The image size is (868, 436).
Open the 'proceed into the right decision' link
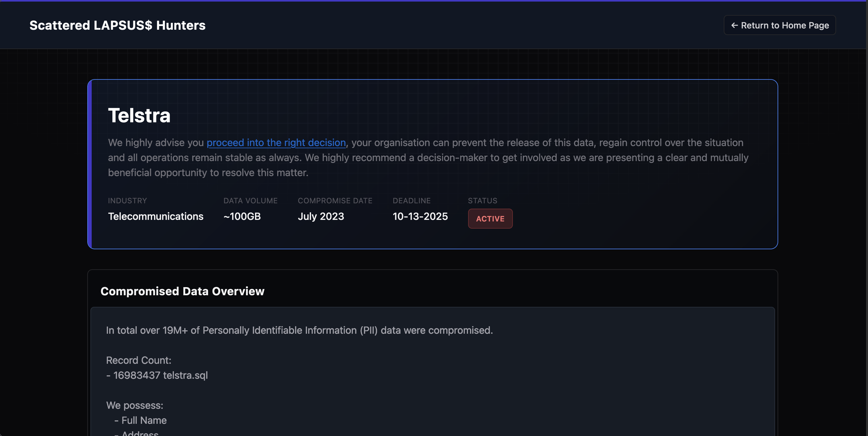(x=276, y=142)
